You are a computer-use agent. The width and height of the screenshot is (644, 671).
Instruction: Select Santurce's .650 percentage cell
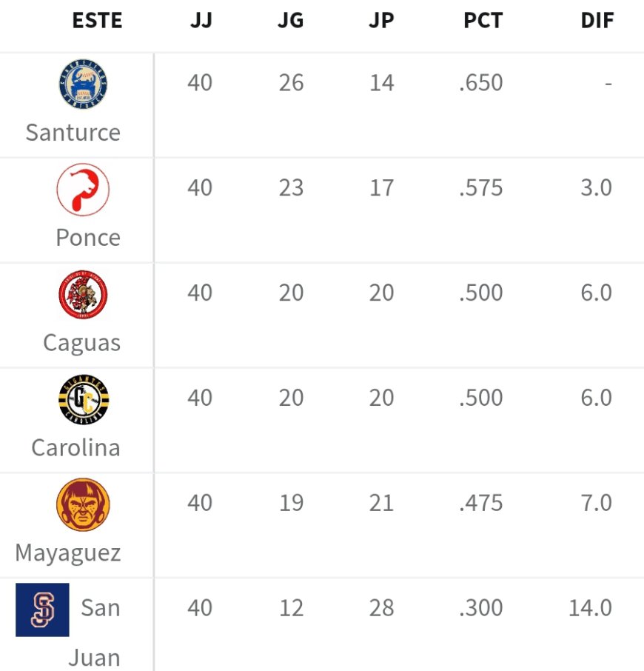click(x=480, y=82)
